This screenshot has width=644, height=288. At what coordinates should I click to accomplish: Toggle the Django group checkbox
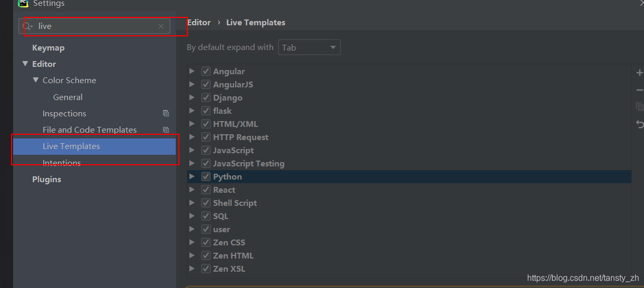click(x=206, y=97)
